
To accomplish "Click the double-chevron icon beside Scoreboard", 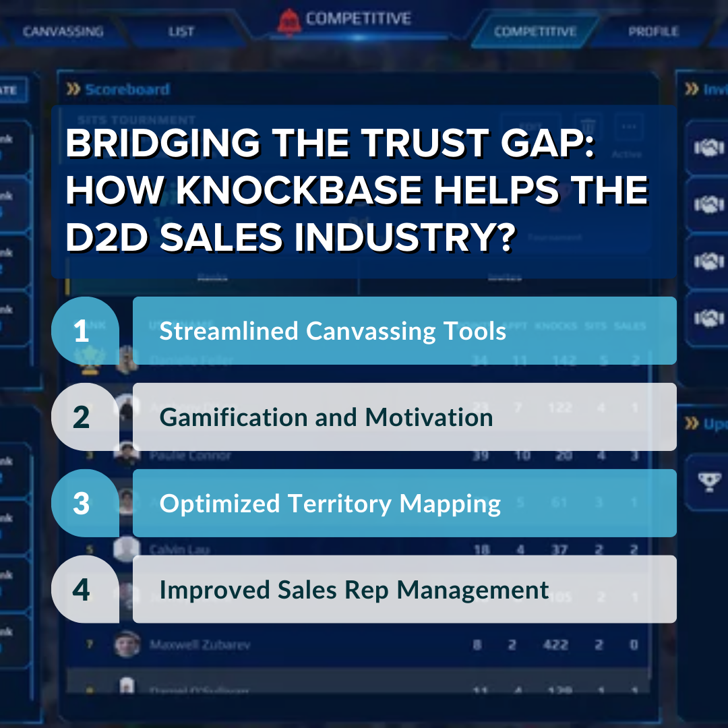I will tap(73, 89).
